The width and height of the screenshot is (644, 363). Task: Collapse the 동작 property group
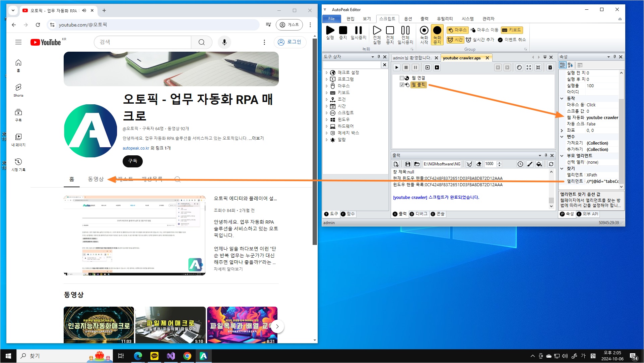pyautogui.click(x=562, y=99)
